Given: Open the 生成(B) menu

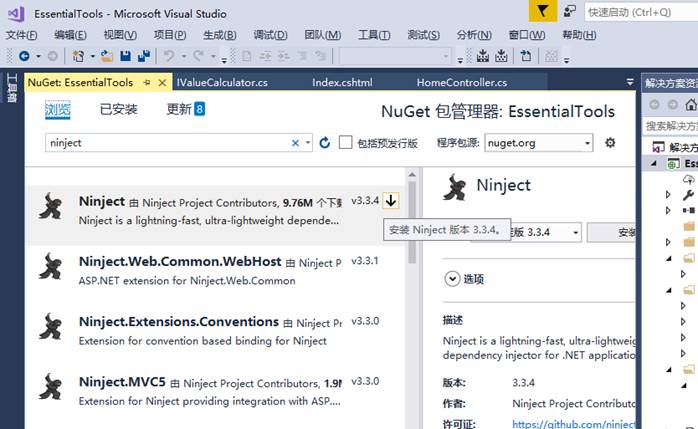Looking at the screenshot, I should tap(219, 35).
